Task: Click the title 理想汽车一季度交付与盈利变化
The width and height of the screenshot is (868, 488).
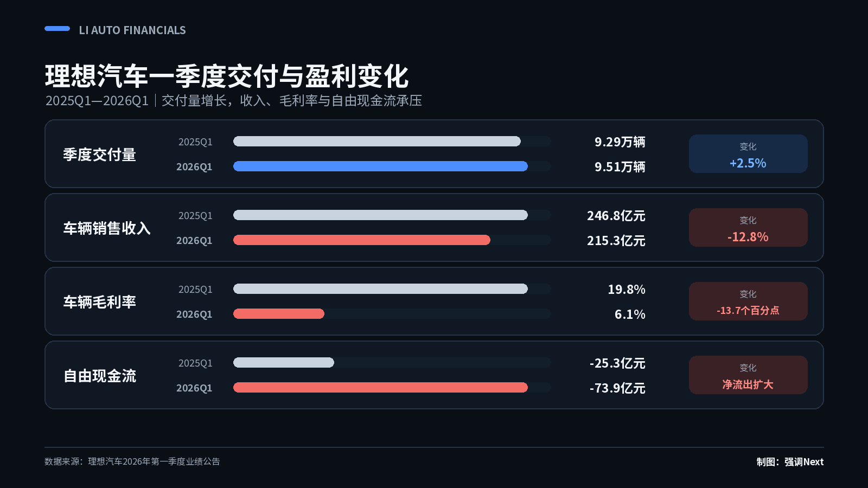Action: tap(227, 76)
